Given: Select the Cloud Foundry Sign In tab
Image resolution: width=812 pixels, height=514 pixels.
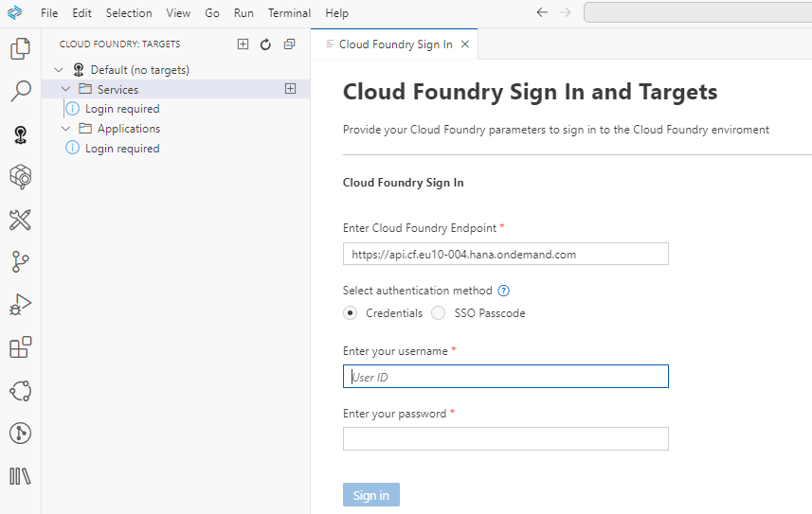Looking at the screenshot, I should [395, 44].
